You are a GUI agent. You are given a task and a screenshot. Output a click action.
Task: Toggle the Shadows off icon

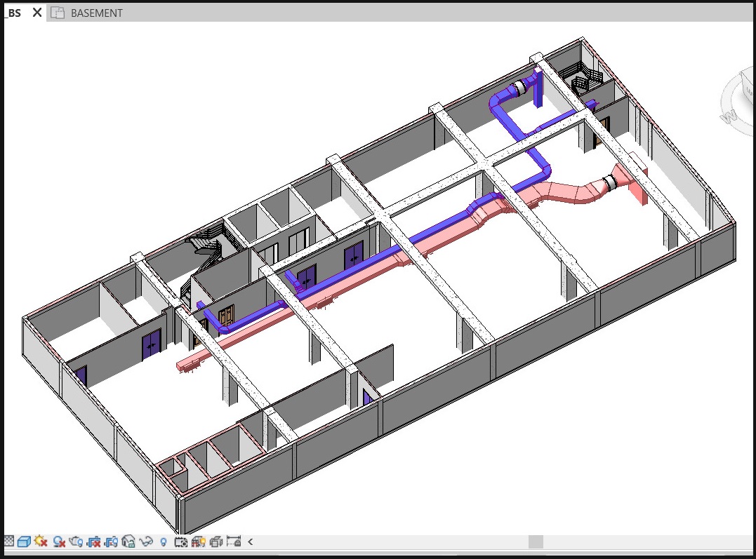(x=59, y=541)
